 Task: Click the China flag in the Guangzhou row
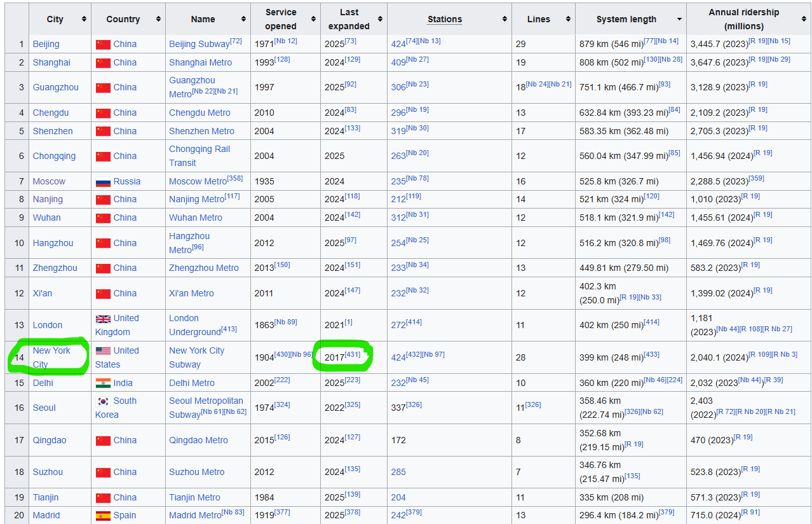point(103,88)
